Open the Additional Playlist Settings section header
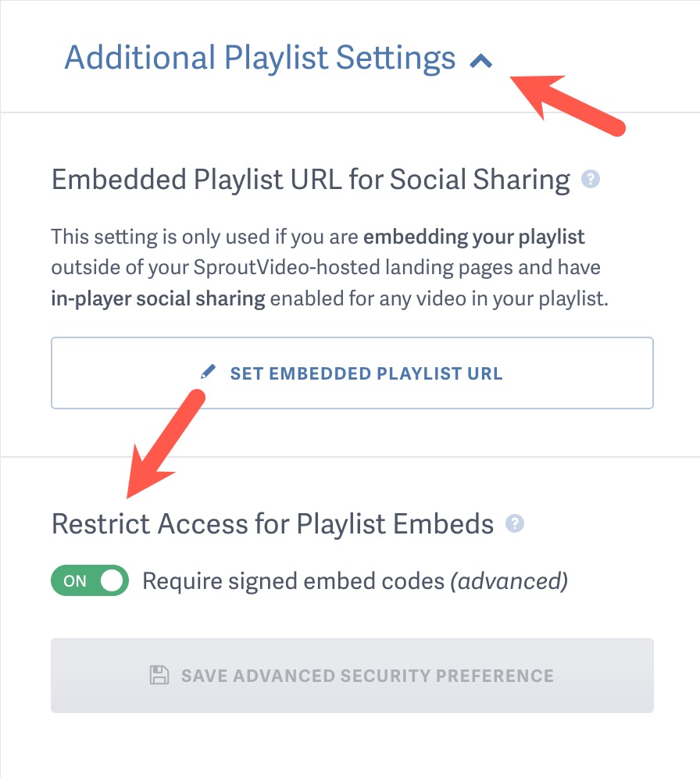 pyautogui.click(x=259, y=59)
